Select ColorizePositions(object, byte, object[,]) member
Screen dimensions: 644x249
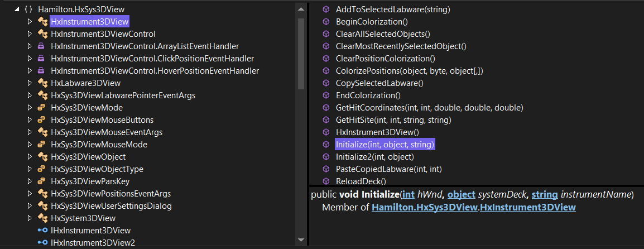click(410, 71)
